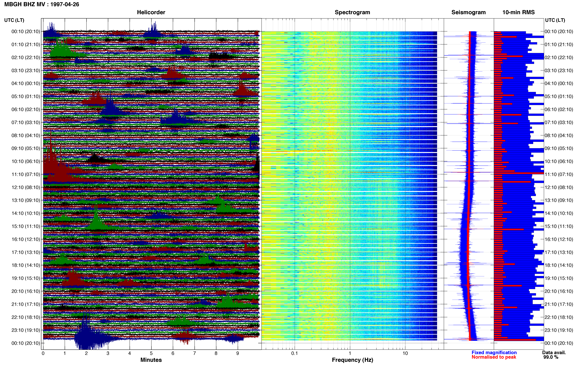The height and width of the screenshot is (368, 588).
Task: Click right time label '05:10 (01:10)'
Action: tap(559, 96)
